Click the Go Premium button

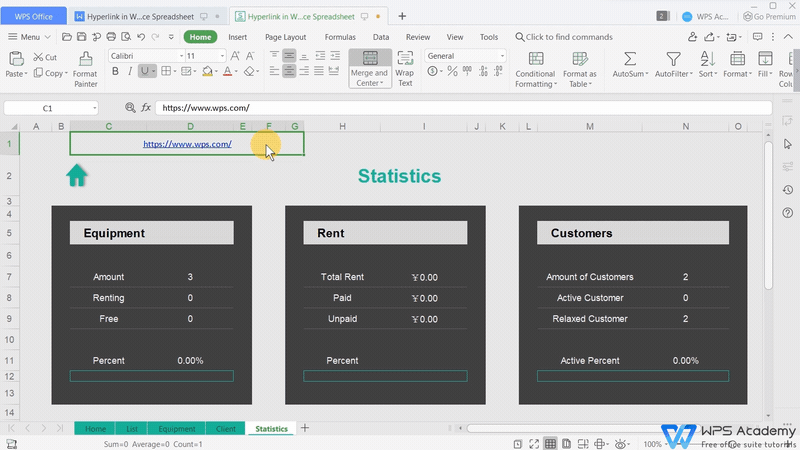[770, 16]
